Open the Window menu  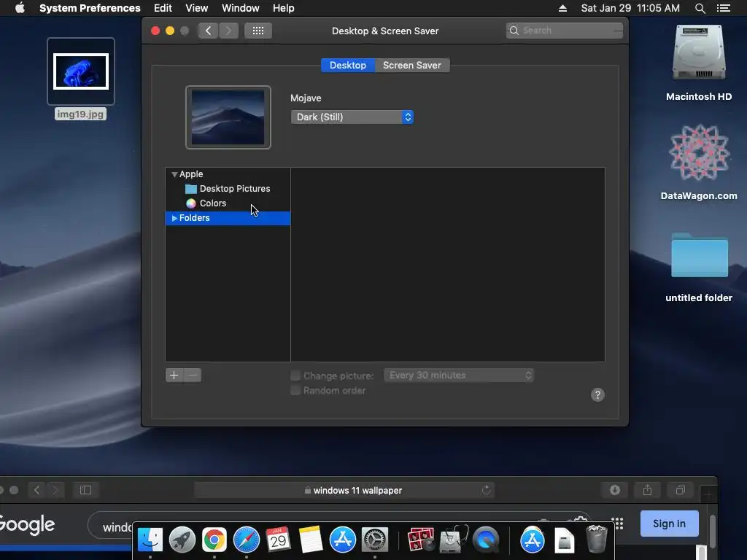[x=241, y=8]
